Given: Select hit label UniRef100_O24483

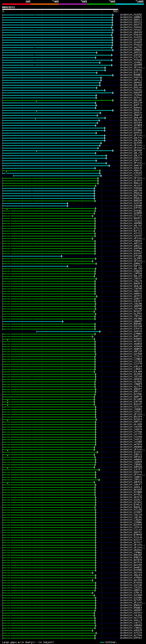Looking at the screenshot, I should click(131, 42).
